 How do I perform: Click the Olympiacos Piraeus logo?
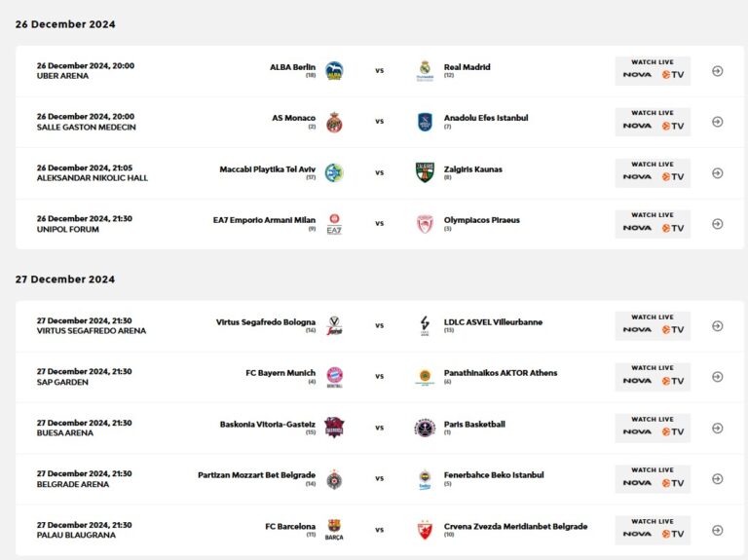tap(424, 224)
